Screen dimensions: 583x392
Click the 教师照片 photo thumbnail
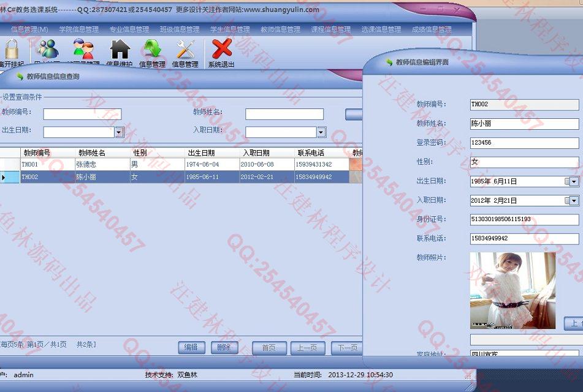click(513, 290)
